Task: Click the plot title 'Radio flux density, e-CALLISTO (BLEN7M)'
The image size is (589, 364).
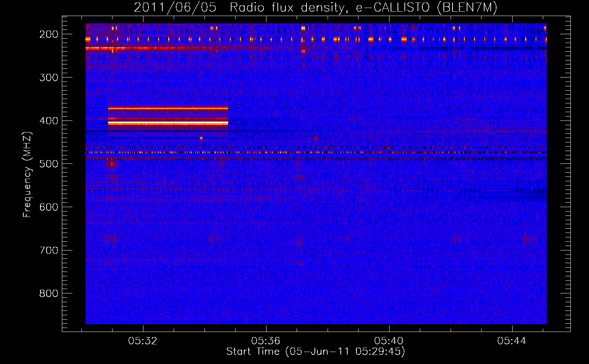Action: click(x=363, y=7)
